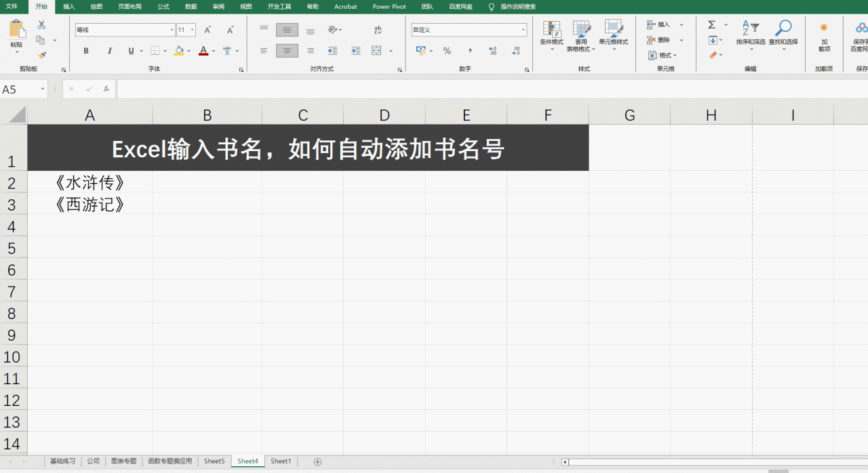Image resolution: width=868 pixels, height=473 pixels.
Task: Select cell containing 《西游记》
Action: [x=90, y=204]
